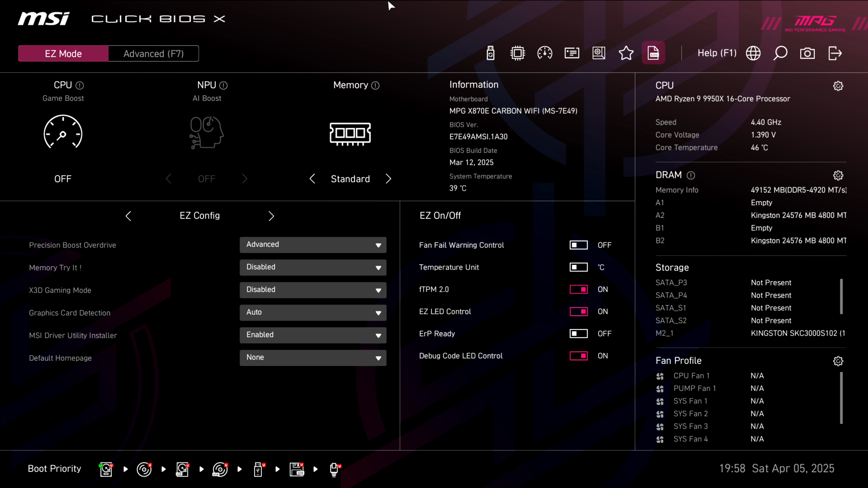Screen dimensions: 868x488
Task: Select the EZ Mode tab
Action: [x=63, y=54]
